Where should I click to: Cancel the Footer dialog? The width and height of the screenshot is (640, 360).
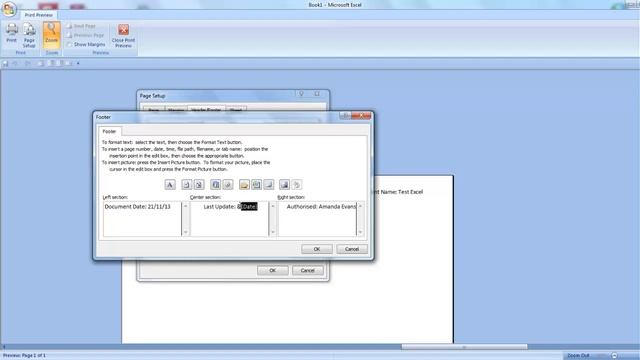click(352, 249)
